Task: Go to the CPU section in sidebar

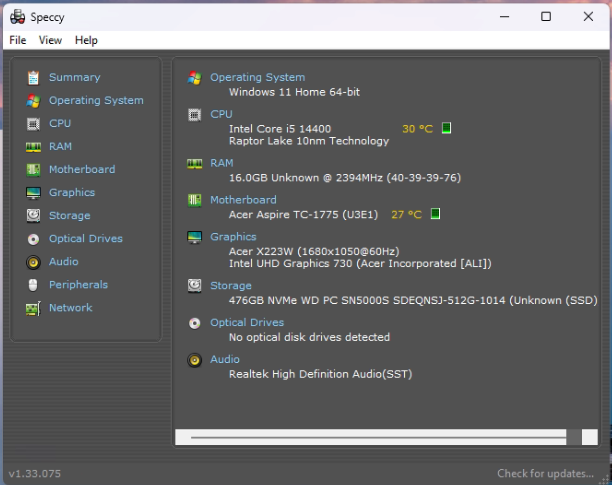Action: (x=60, y=123)
